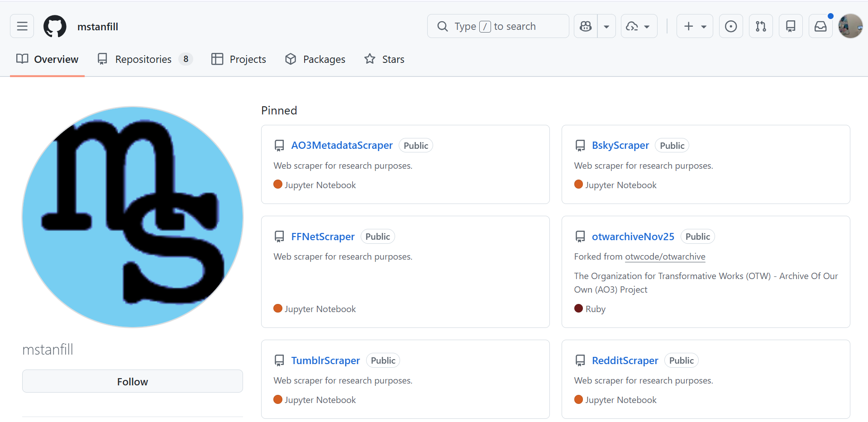Select the Overview tab
The image size is (868, 422).
(48, 59)
